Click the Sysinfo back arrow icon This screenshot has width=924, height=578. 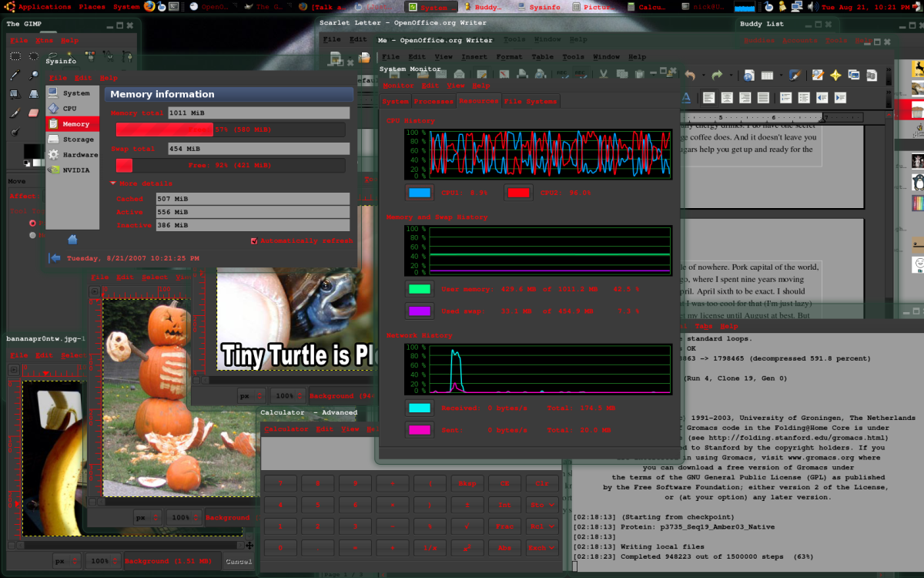click(55, 258)
